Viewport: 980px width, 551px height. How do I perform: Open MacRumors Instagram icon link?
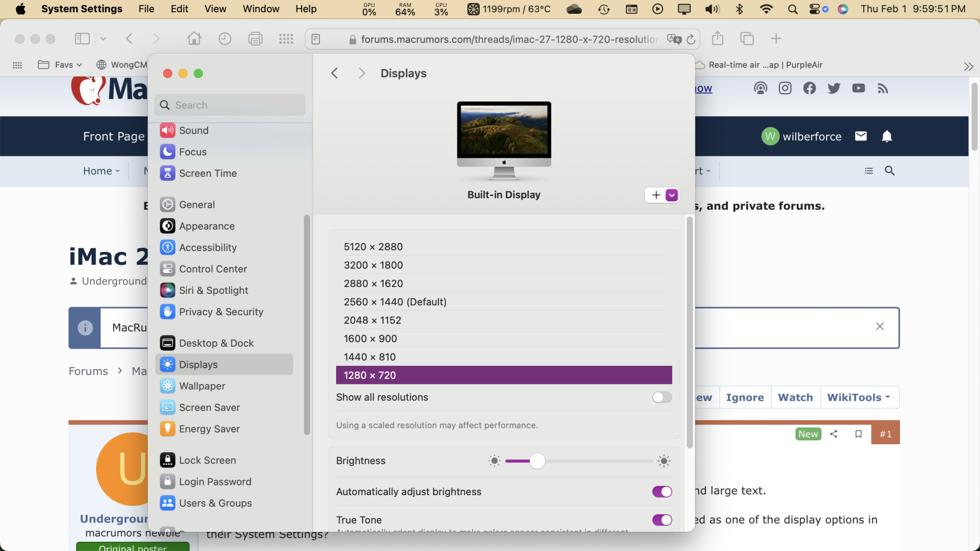pyautogui.click(x=785, y=88)
